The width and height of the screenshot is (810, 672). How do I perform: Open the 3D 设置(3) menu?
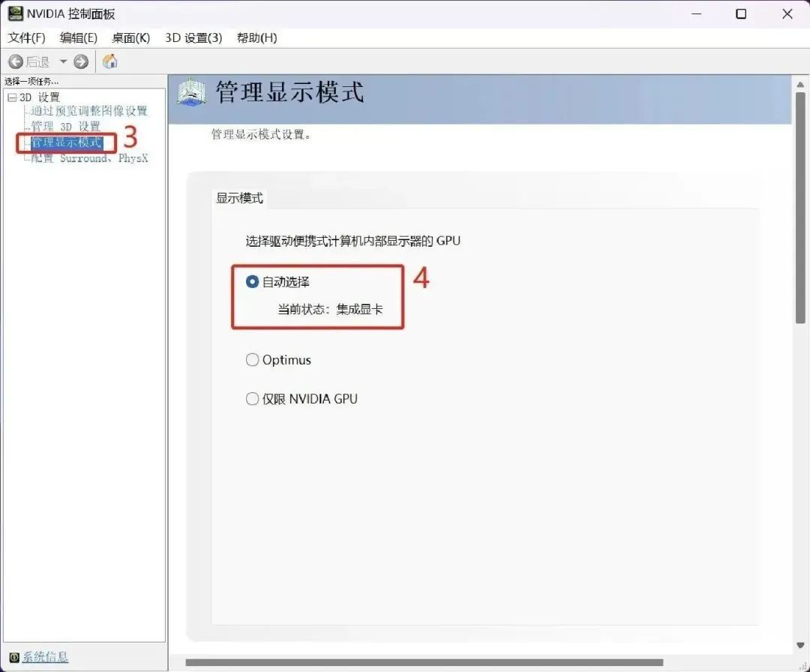tap(193, 37)
